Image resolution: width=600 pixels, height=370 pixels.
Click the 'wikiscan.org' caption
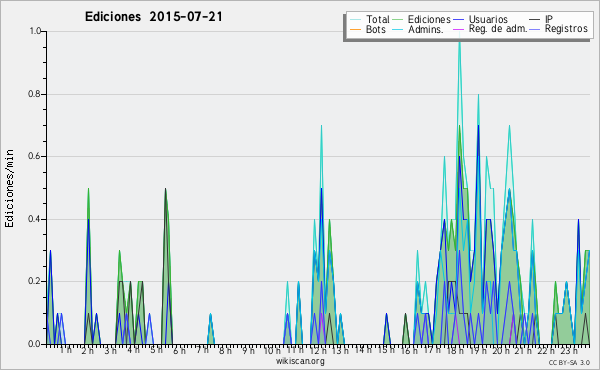[x=300, y=361]
